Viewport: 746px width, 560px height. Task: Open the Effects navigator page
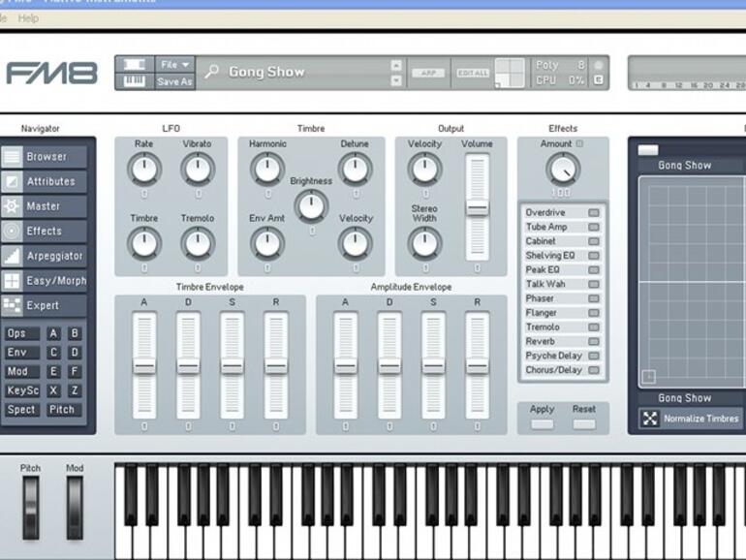[x=44, y=231]
